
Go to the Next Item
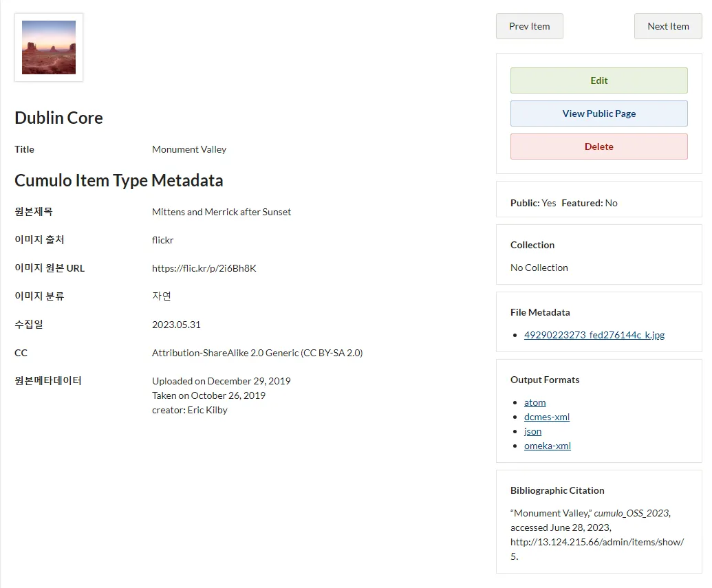coord(667,26)
